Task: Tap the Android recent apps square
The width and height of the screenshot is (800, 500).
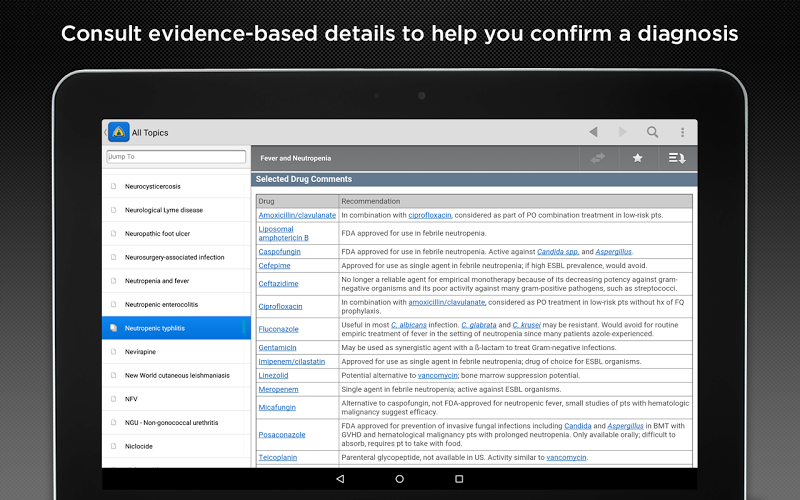Action: 459,479
